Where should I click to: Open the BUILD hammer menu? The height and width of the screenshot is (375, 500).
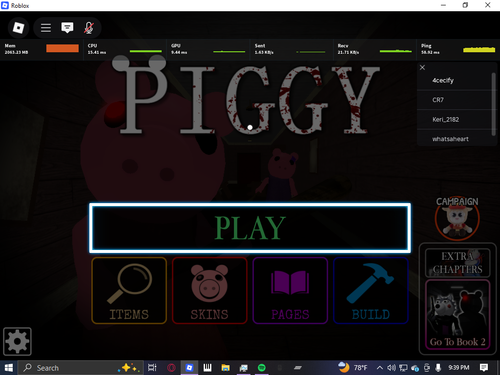(x=371, y=290)
